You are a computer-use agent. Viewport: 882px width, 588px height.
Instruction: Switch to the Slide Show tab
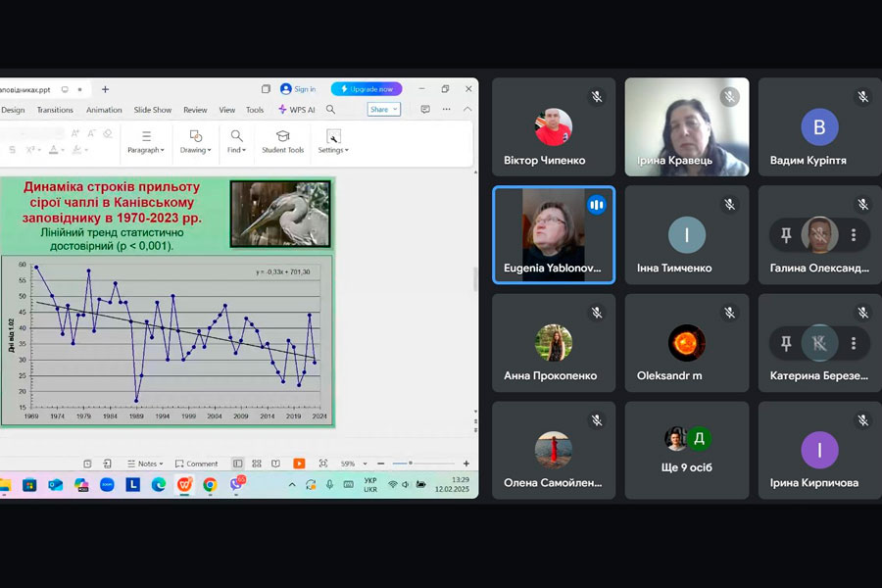tap(153, 110)
